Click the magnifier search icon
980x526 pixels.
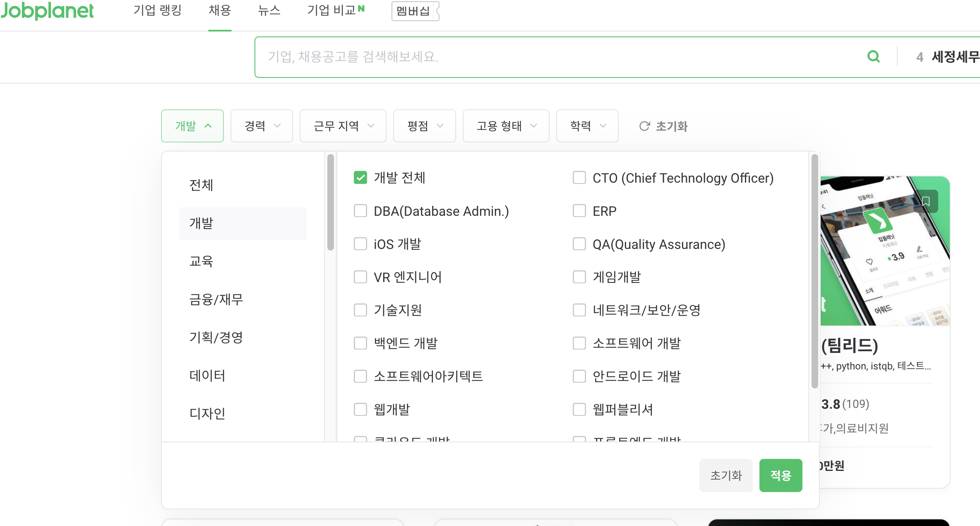tap(873, 56)
